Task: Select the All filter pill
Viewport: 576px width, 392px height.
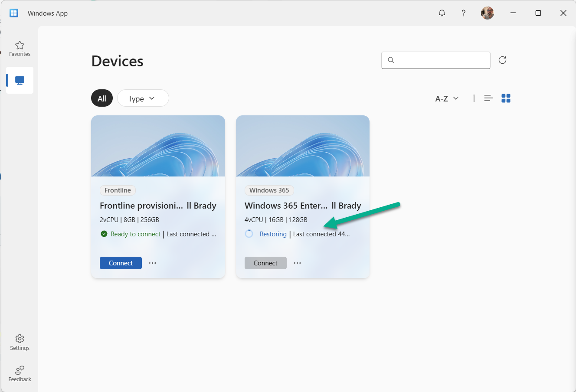Action: [102, 98]
